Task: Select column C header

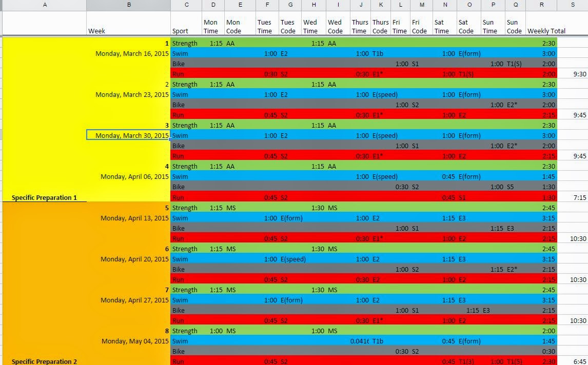Action: tap(186, 5)
